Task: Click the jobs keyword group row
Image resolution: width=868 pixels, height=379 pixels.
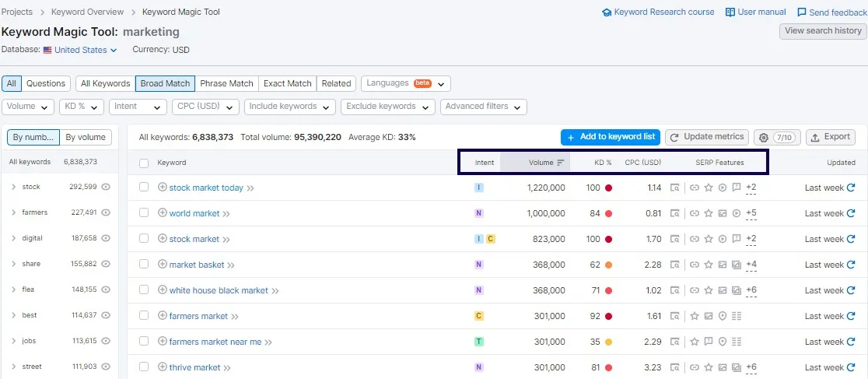Action: coord(58,341)
